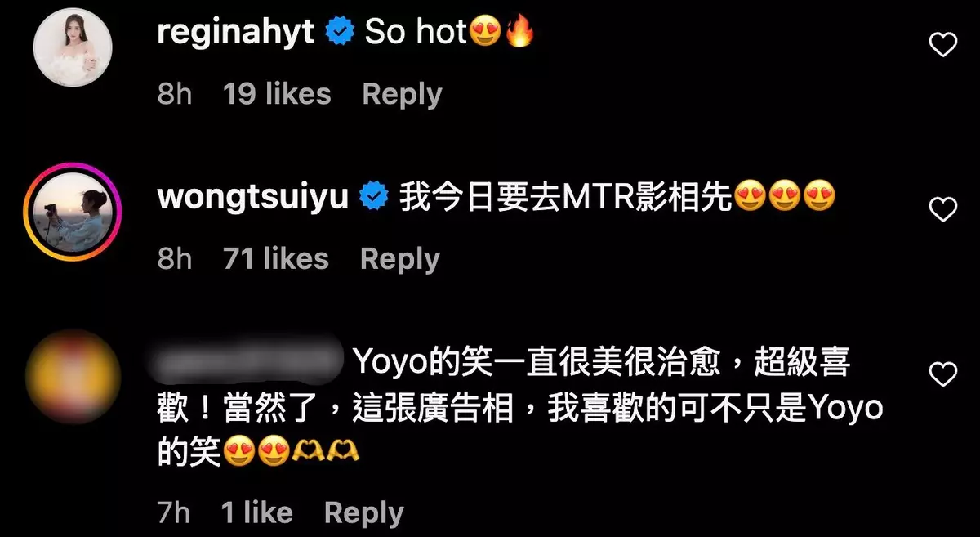Image resolution: width=980 pixels, height=537 pixels.
Task: Reply to reginahyt's comment
Action: (402, 94)
